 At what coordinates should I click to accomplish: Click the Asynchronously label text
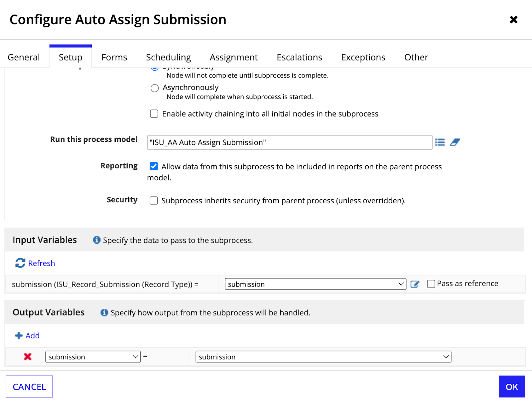coord(191,88)
